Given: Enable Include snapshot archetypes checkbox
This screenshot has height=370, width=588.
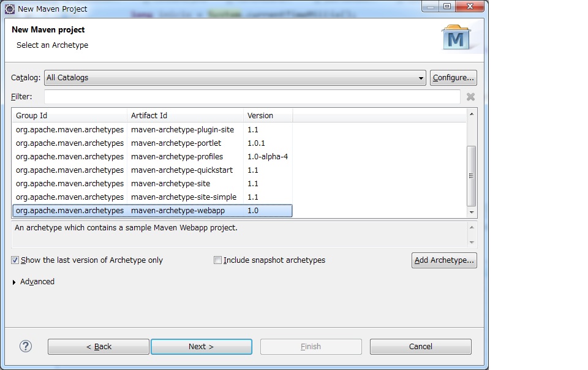Looking at the screenshot, I should (217, 260).
